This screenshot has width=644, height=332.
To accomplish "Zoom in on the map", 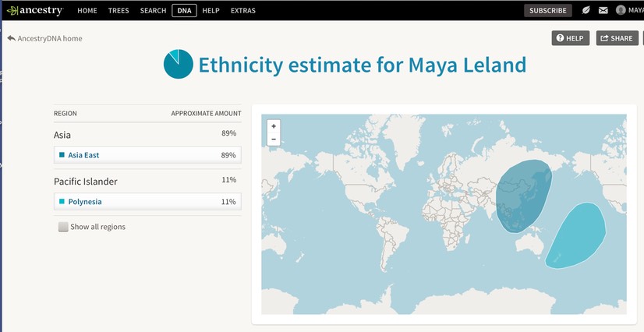I will pyautogui.click(x=274, y=126).
